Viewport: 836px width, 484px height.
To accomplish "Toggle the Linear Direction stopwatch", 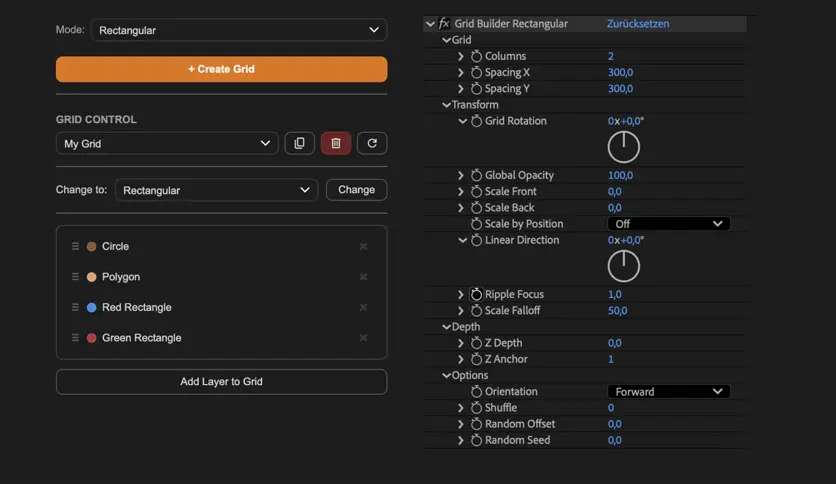I will click(476, 240).
